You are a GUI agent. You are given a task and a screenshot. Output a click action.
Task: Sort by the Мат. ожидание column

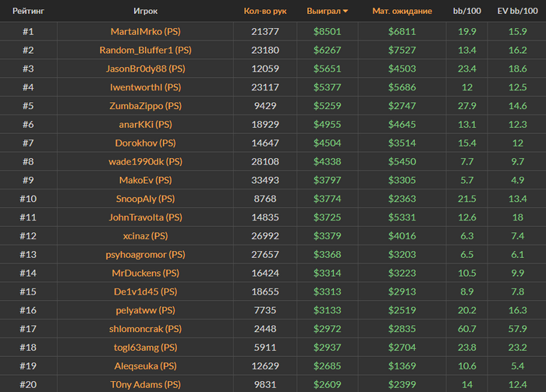402,12
